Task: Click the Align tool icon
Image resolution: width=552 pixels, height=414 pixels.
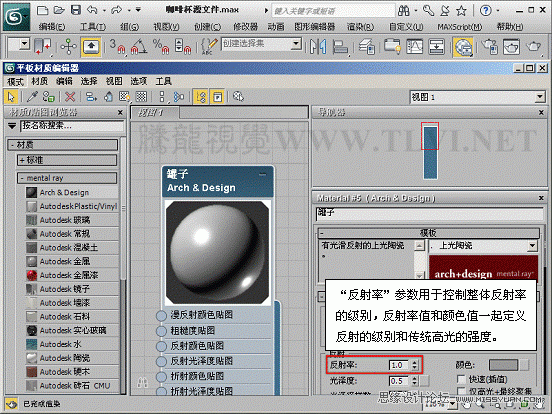Action: (340, 46)
